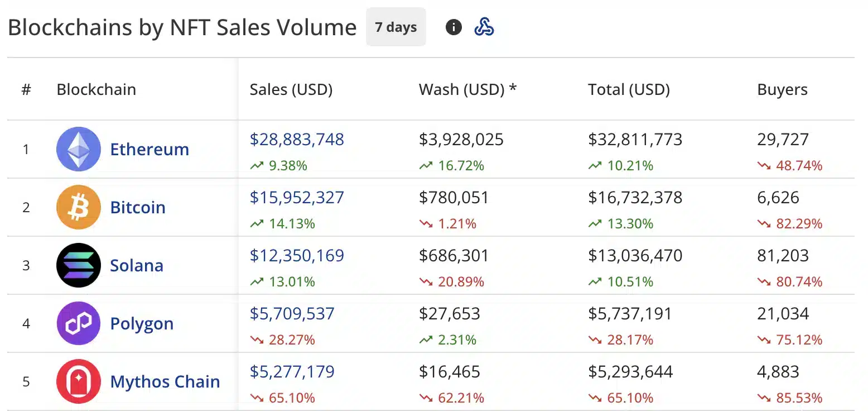Click Bitcoin total change 13.30%

620,224
